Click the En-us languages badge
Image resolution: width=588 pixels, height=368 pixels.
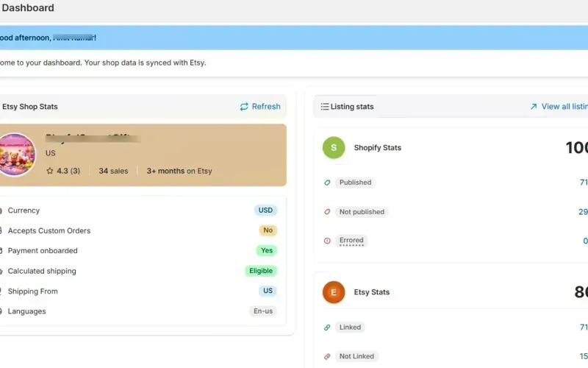pos(263,311)
